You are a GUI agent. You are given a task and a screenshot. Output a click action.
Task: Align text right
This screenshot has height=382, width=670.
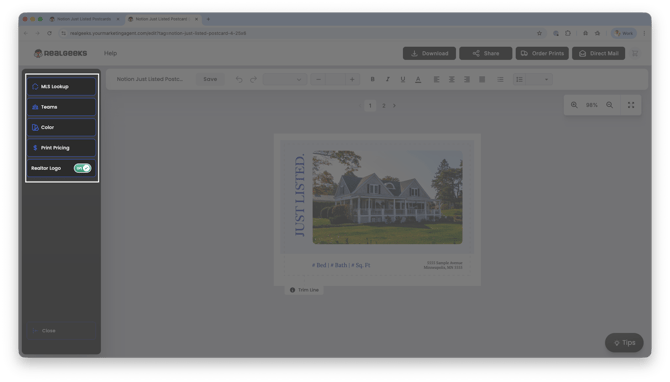467,79
